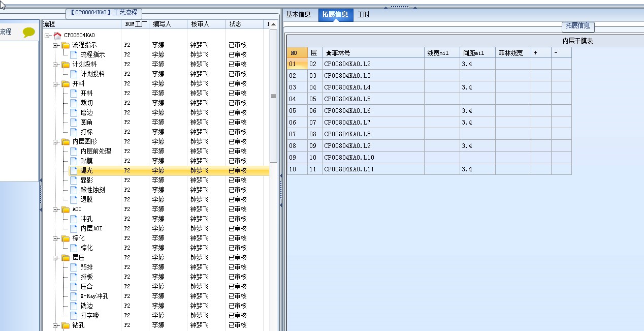Collapse the root CP00804KA0 tree node
This screenshot has width=644, height=331.
click(x=47, y=36)
